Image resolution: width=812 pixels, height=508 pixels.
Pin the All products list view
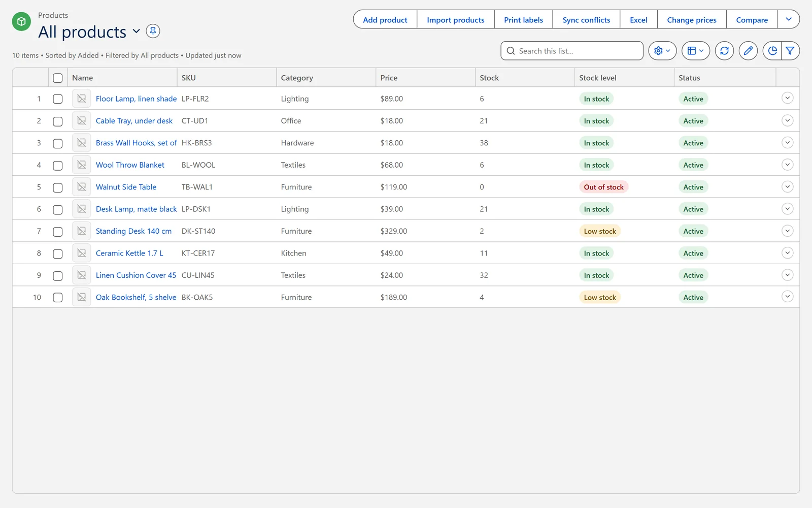[153, 31]
